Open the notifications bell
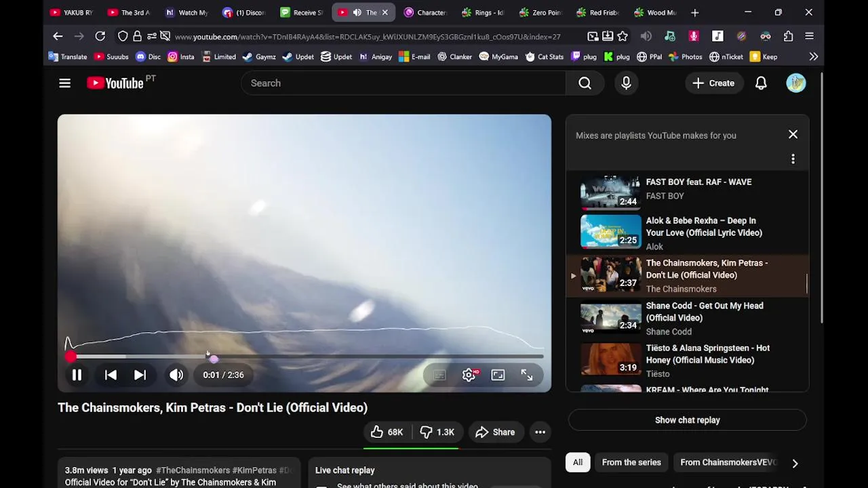The height and width of the screenshot is (488, 868). (761, 83)
